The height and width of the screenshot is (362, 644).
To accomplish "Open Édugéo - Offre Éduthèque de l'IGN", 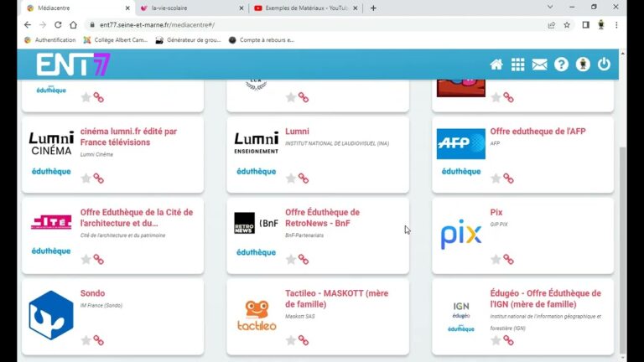I will 545,298.
